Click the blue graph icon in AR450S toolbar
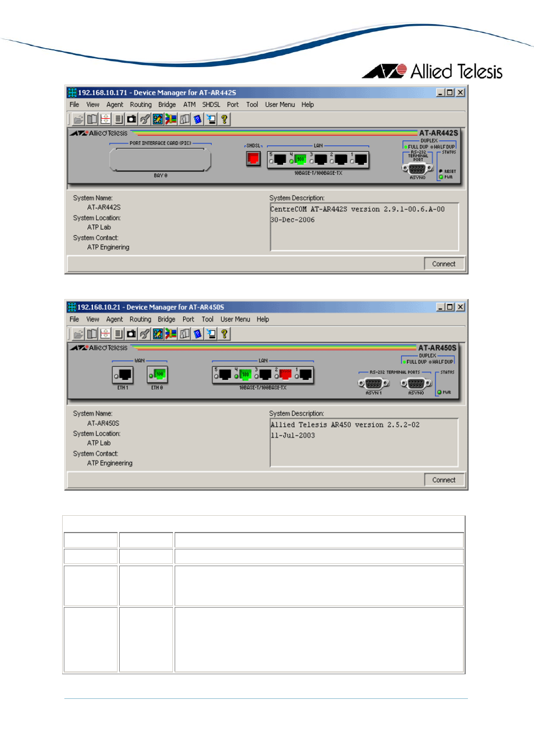The width and height of the screenshot is (534, 756). point(158,334)
